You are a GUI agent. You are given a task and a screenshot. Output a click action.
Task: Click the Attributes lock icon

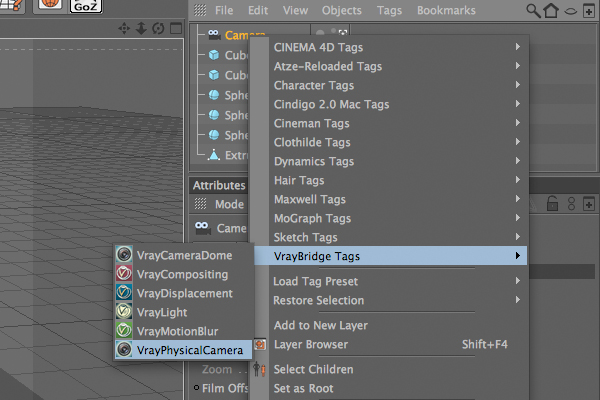tap(552, 203)
